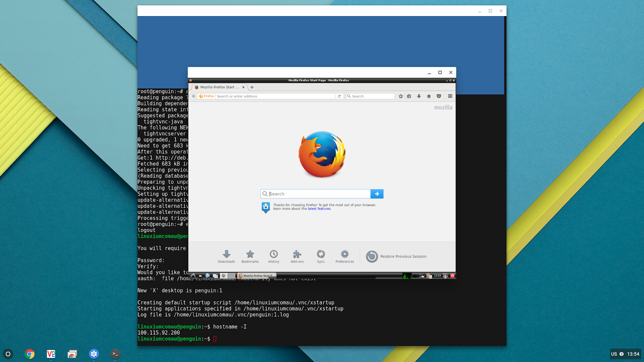Focus the Search or enter address field
Image resolution: width=644 pixels, height=362 pixels.
click(x=276, y=96)
